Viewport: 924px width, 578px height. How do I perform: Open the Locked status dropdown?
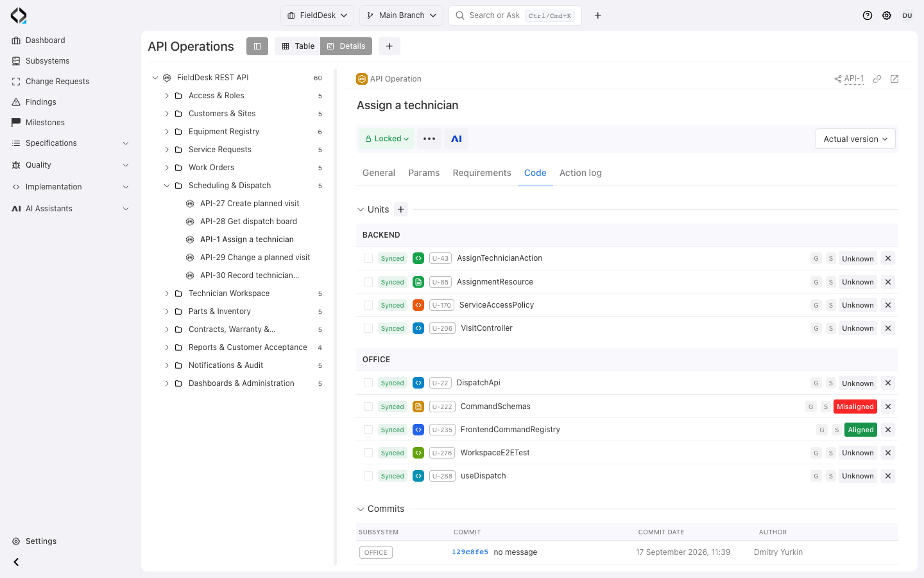click(387, 139)
